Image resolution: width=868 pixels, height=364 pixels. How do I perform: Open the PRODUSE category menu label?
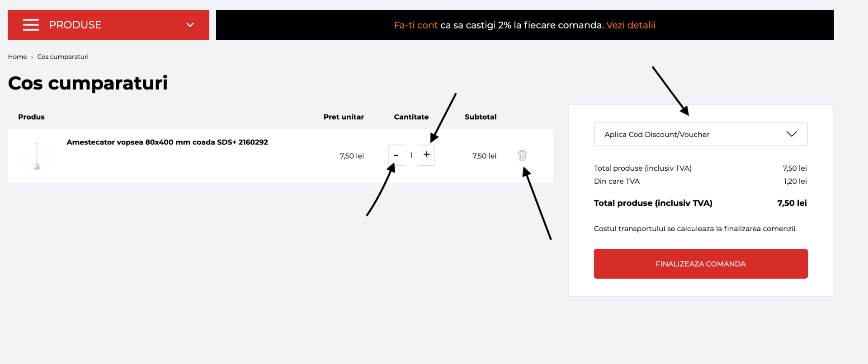[x=75, y=25]
